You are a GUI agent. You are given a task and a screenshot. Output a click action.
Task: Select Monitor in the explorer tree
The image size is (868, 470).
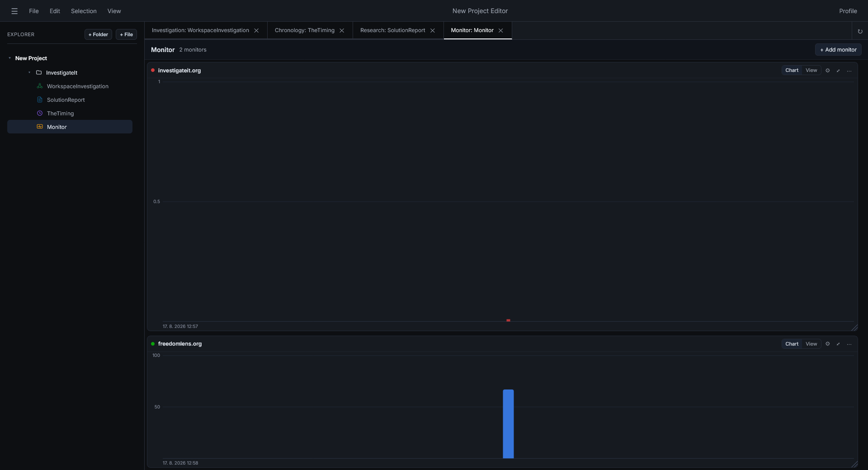pos(70,127)
